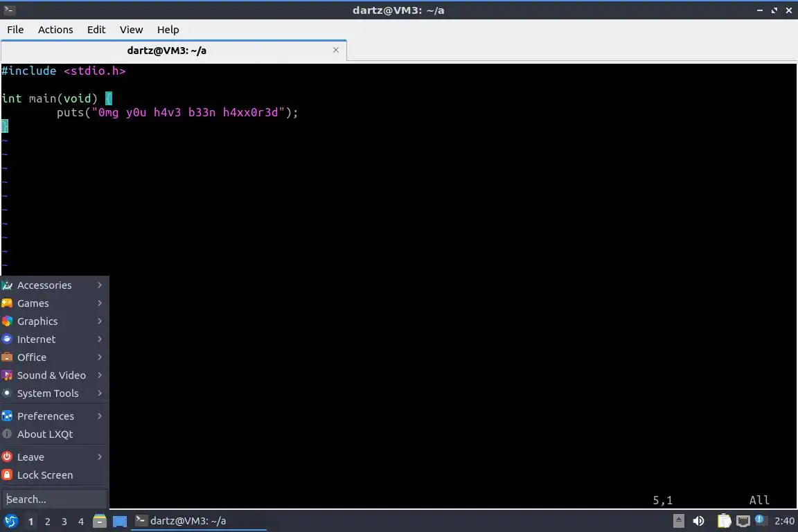Viewport: 798px width, 532px height.
Task: Click the #include <stdio.h> line
Action: [64, 71]
